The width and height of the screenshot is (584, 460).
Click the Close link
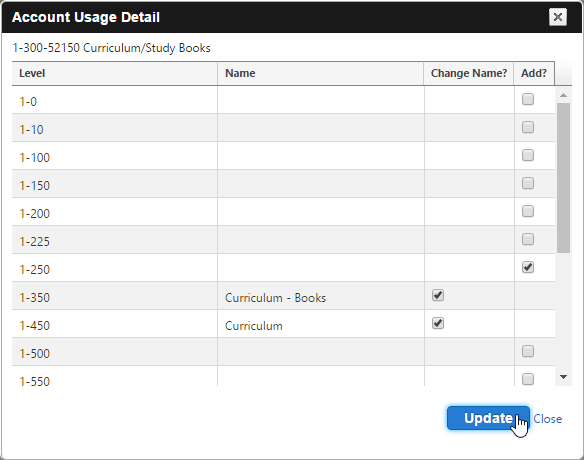tap(548, 419)
